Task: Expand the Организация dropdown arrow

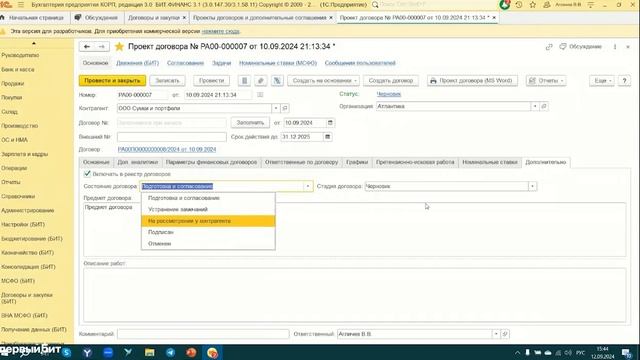Action: tap(535, 106)
